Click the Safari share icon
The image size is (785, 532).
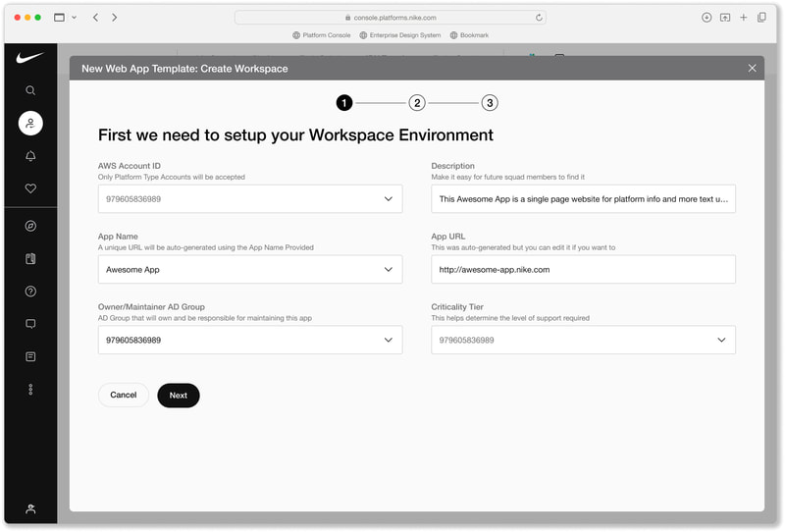[725, 18]
